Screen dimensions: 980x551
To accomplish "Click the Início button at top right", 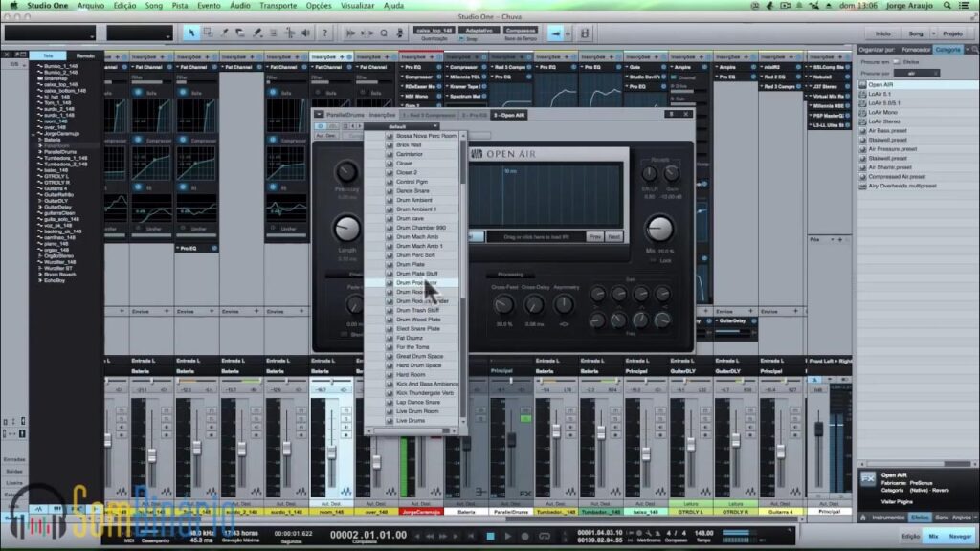I will pyautogui.click(x=883, y=33).
